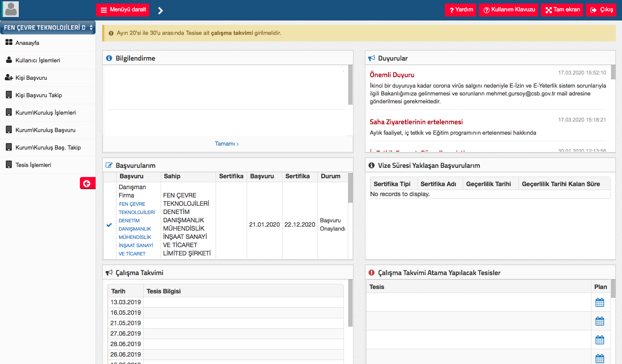Viewport: 622px width, 364px height.
Task: Go to Anasayfa in sidebar
Action: [27, 43]
